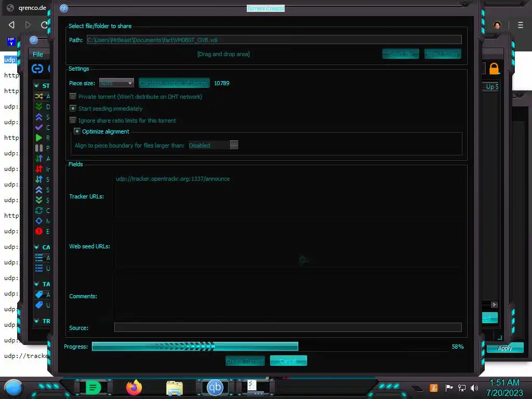Select the Downloading filter green arrows icon

[x=38, y=107]
